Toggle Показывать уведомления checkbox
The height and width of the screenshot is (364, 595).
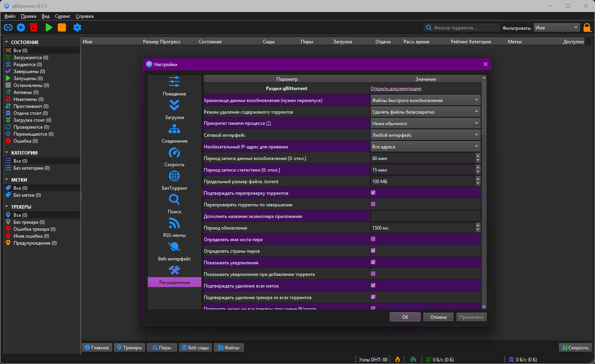pos(373,262)
